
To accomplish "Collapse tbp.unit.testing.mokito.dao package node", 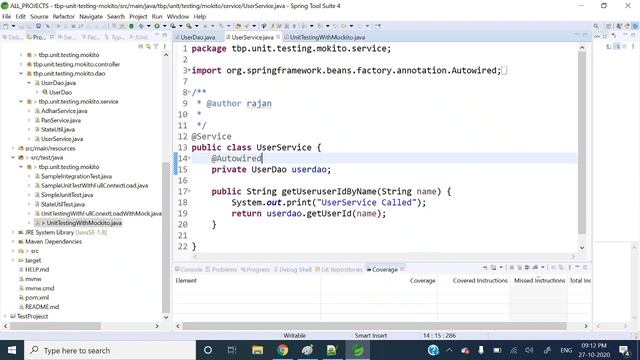I will click(21, 73).
